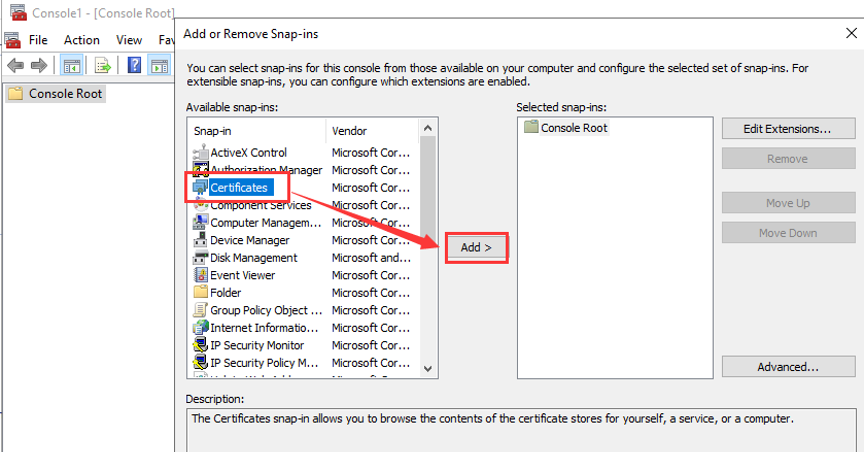Click the Device Manager snap-in icon
This screenshot has height=452, width=864.
tap(201, 240)
